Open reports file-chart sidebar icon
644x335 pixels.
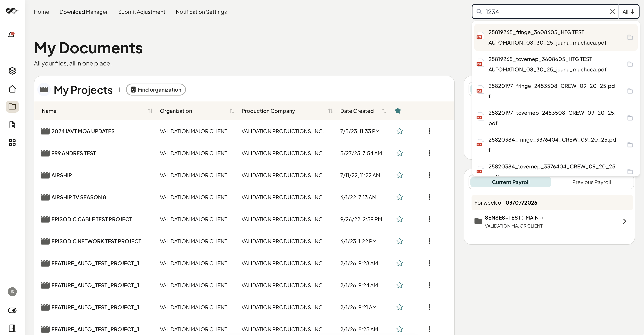click(12, 125)
